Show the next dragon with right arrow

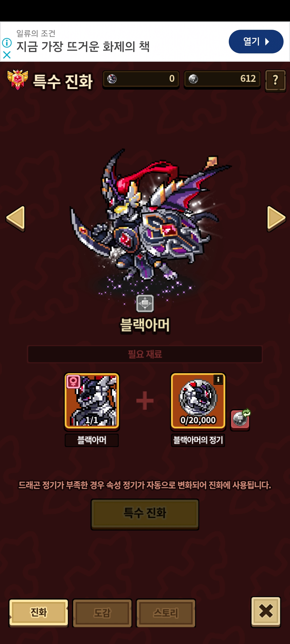click(276, 219)
